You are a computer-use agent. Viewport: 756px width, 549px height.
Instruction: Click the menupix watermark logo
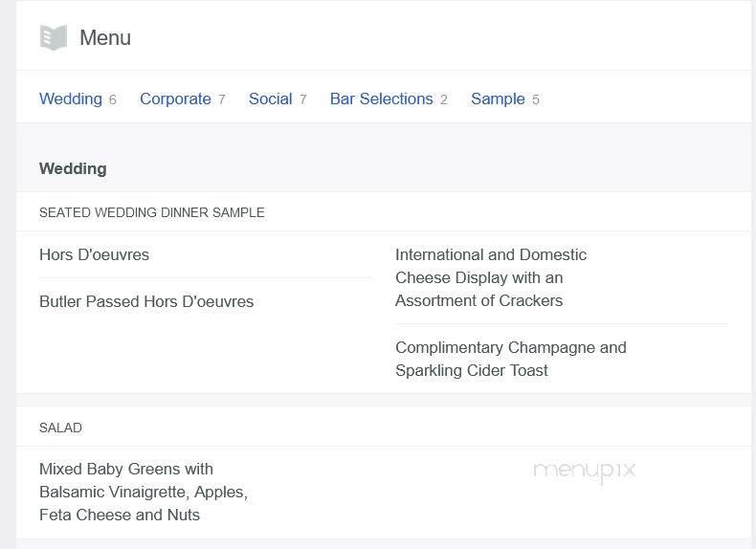point(584,471)
